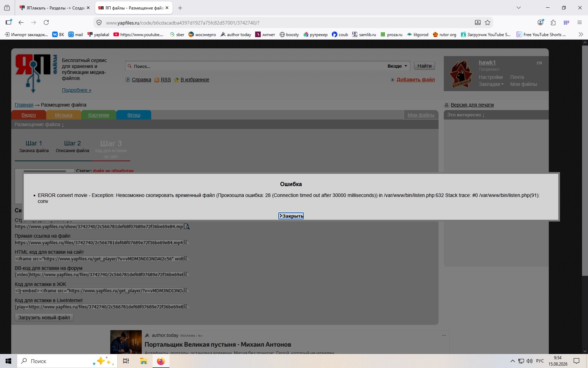This screenshot has width=588, height=368.
Task: Open File Explorer from the taskbar
Action: 143,361
